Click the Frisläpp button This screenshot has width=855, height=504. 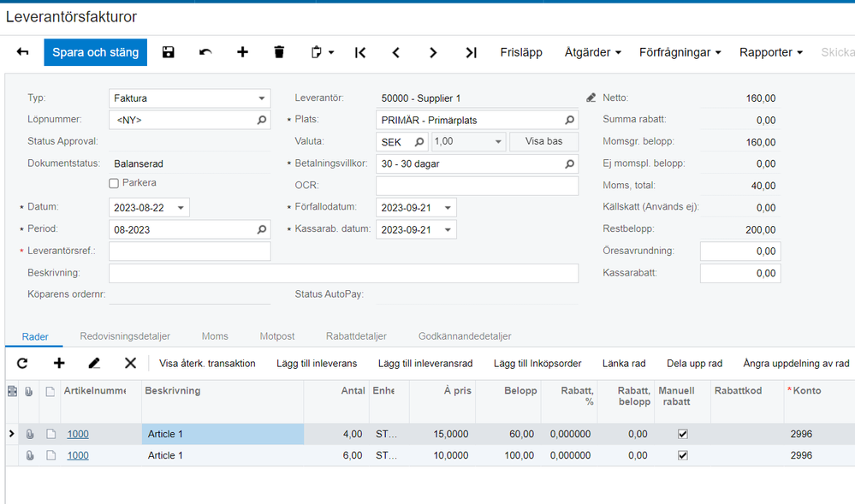(x=521, y=52)
